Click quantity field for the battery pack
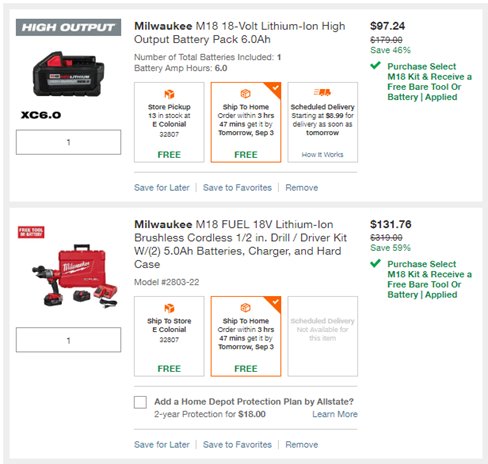 click(x=68, y=142)
